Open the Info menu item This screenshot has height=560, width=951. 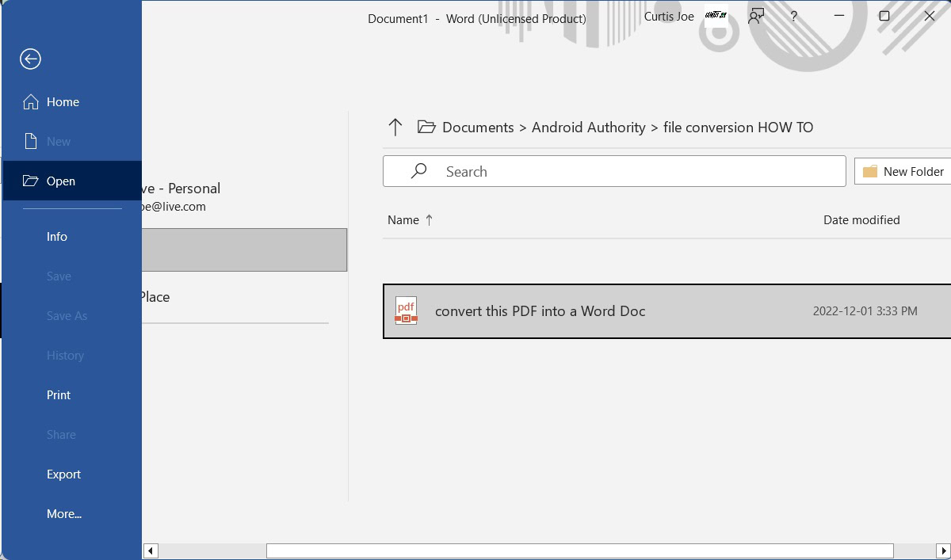click(57, 237)
